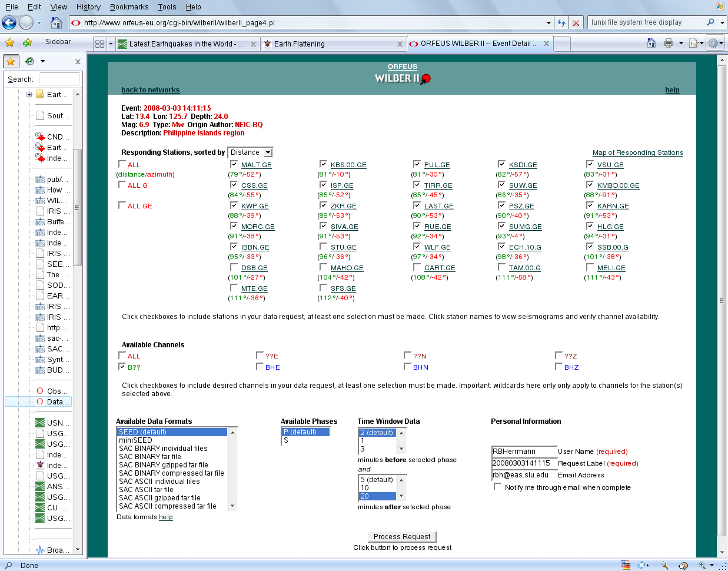Open the tab groups grid icon

click(100, 44)
